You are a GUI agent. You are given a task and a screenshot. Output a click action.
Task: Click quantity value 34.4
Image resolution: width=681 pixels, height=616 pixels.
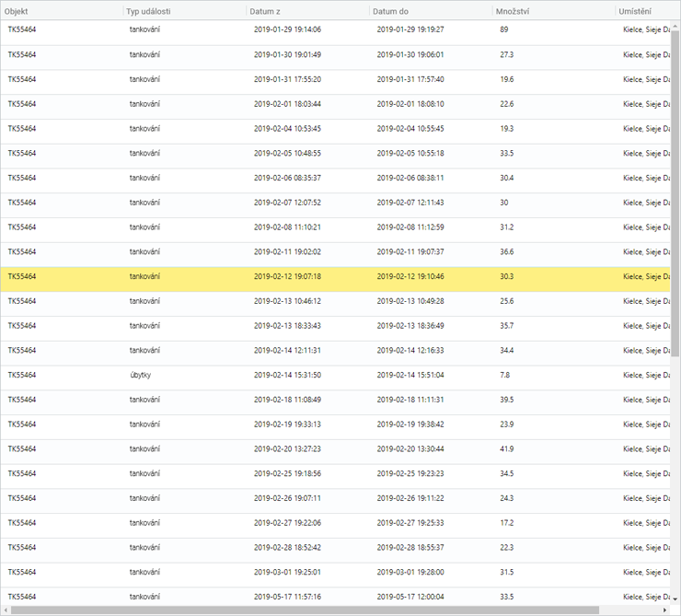click(506, 351)
